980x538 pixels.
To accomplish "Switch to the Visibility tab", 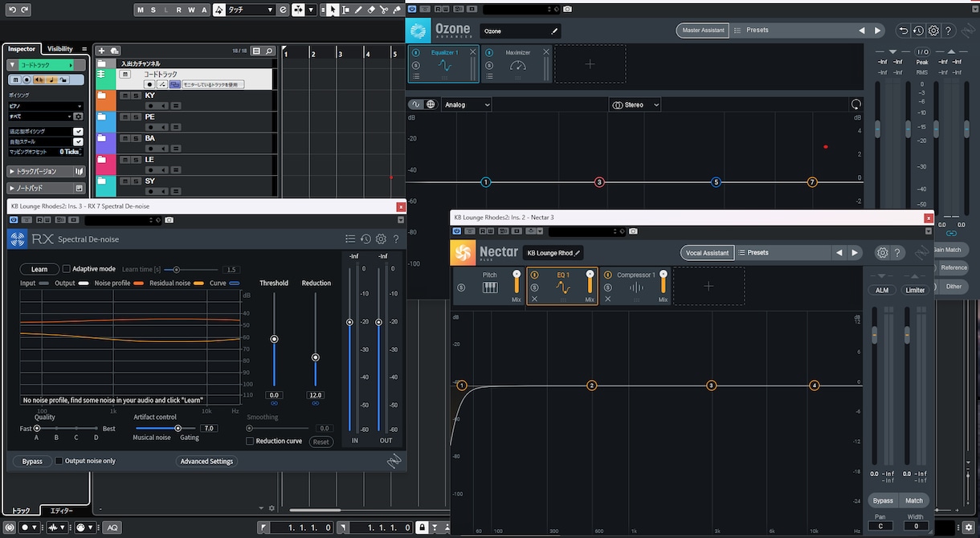I will pos(59,49).
